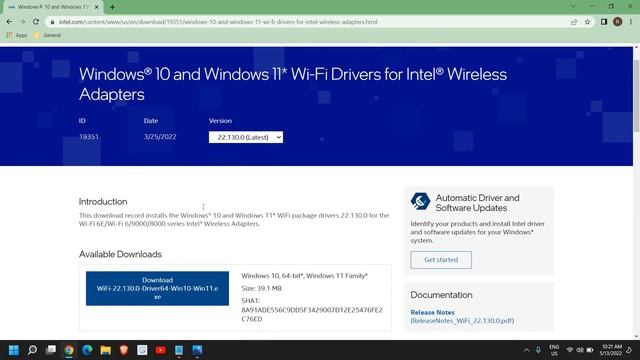Screen dimensions: 640x360
Task: Click the Automatic Driver and Software Updates icon
Action: pos(420,201)
